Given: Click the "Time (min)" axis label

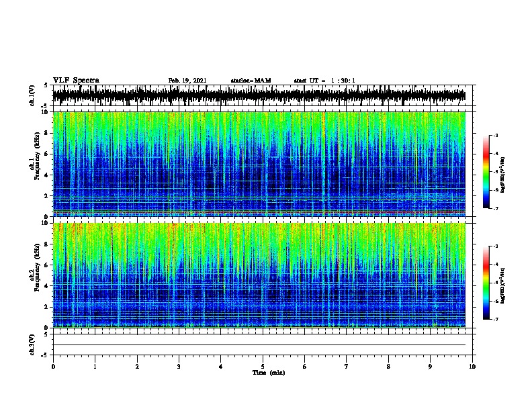Looking at the screenshot, I should point(269,373).
